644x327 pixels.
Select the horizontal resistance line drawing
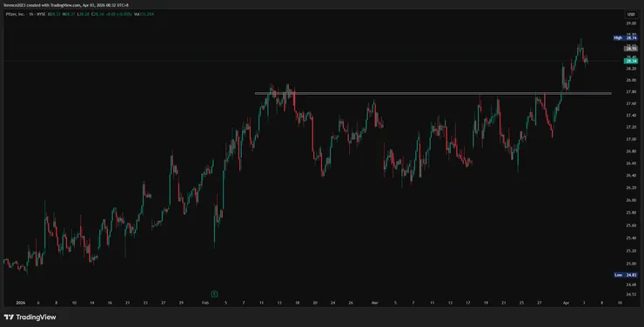[x=433, y=94]
